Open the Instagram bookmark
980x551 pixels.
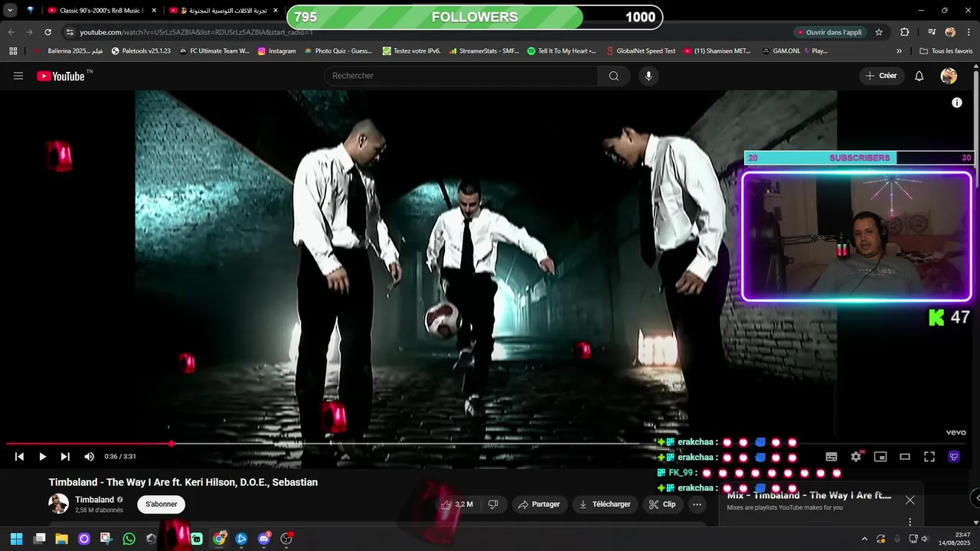pyautogui.click(x=276, y=51)
